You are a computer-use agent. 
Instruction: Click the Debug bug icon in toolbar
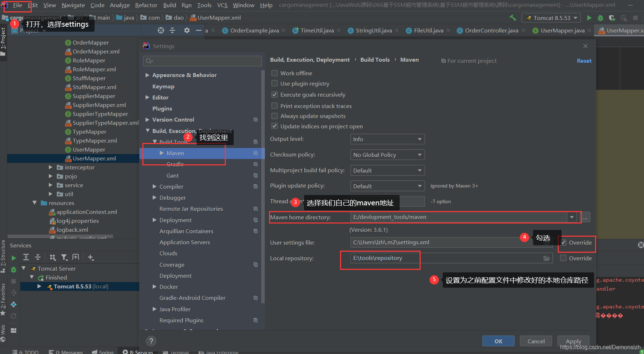pos(600,18)
